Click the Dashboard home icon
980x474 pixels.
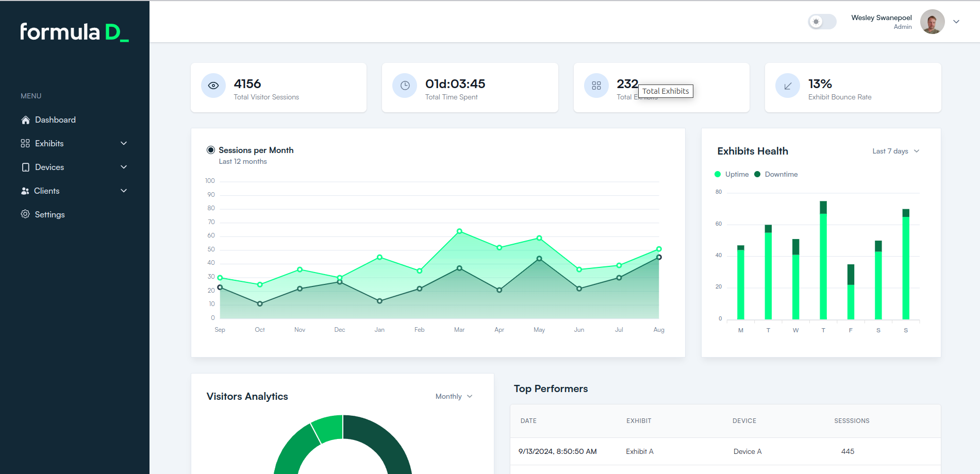25,120
